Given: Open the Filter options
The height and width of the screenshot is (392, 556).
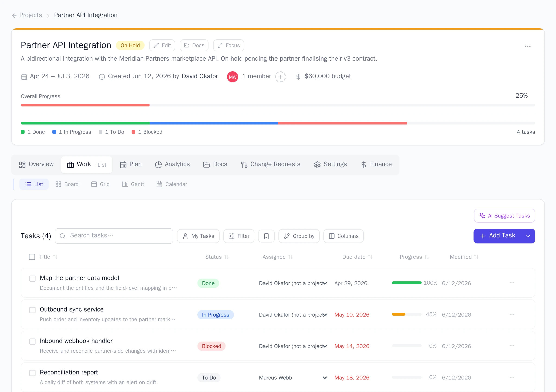Looking at the screenshot, I should tap(239, 236).
